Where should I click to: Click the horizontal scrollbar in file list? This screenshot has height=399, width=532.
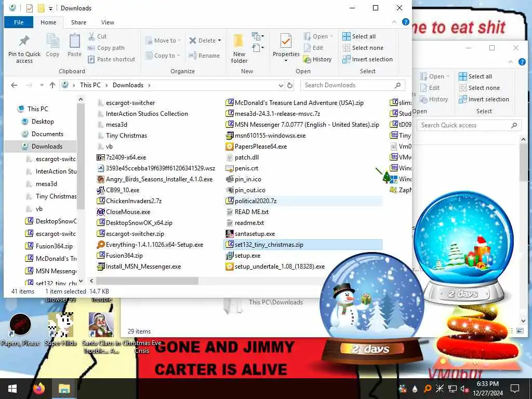pos(147,281)
